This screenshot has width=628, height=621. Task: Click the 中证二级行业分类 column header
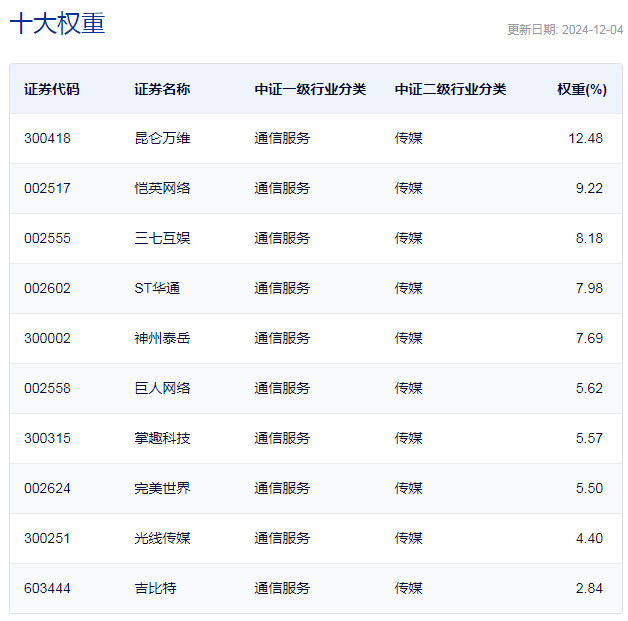[450, 89]
